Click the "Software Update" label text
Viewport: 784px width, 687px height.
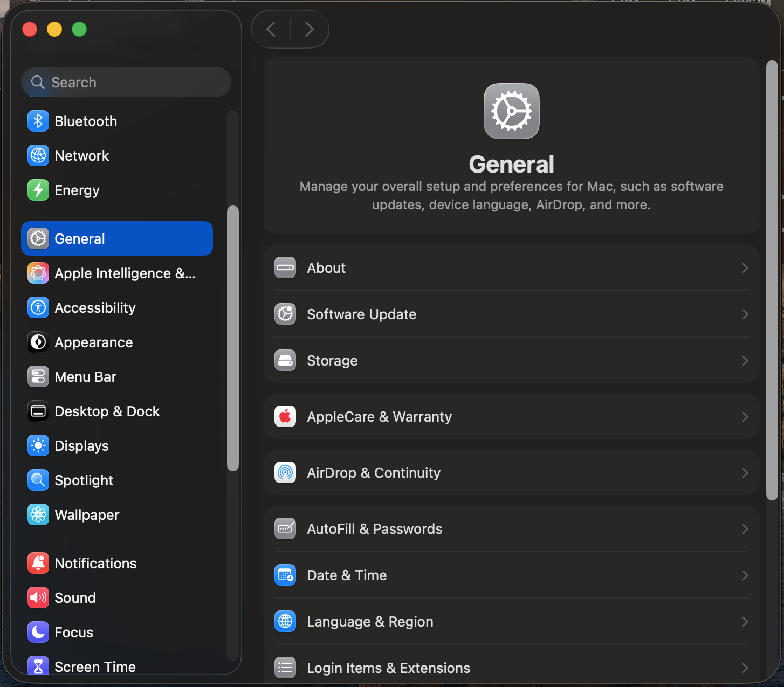click(361, 314)
